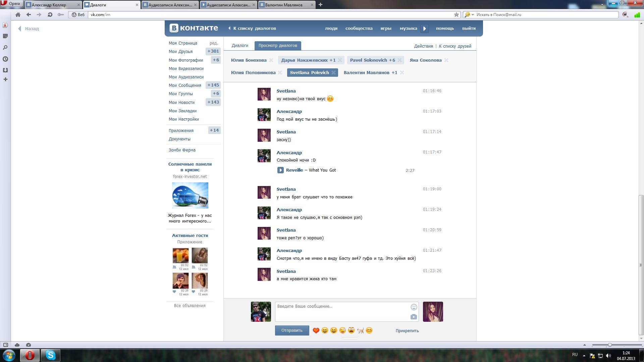Play the Reveille – What You Got audio
This screenshot has width=644, height=362.
280,170
